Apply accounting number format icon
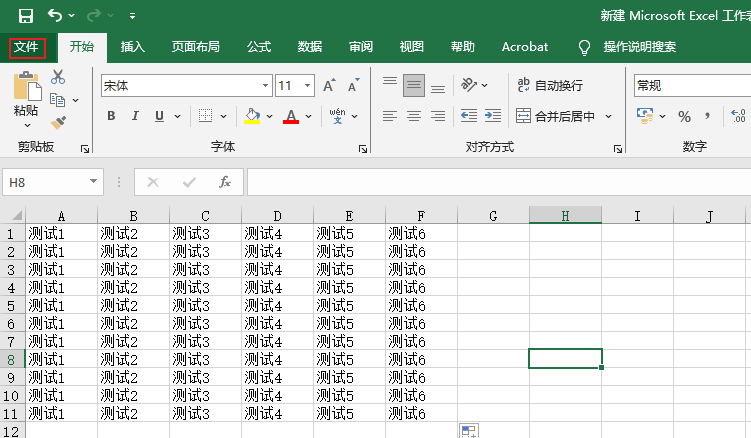 [645, 116]
